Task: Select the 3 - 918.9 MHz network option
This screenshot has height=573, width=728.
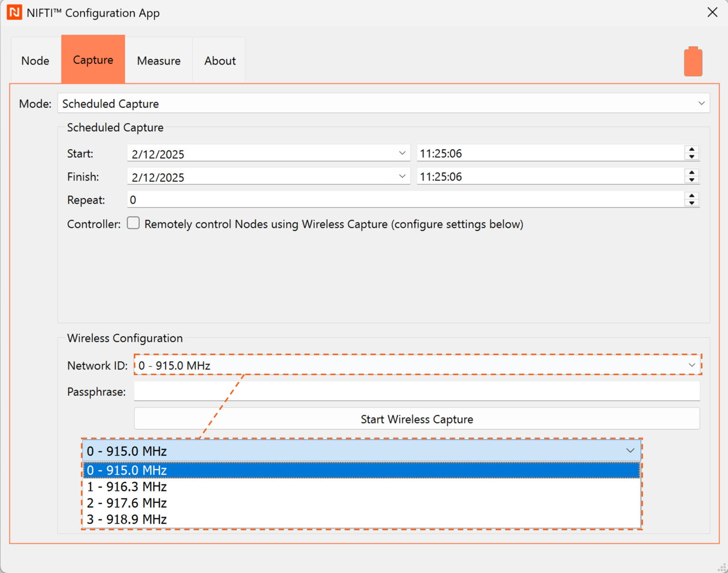Action: [127, 519]
